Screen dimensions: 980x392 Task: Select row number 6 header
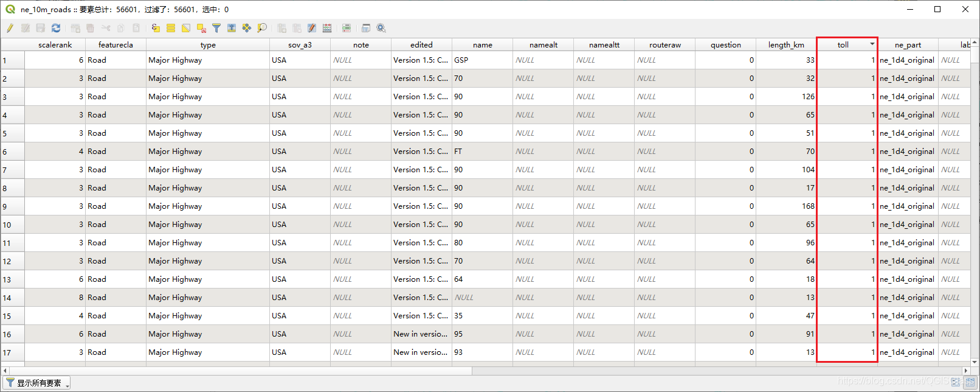(12, 152)
